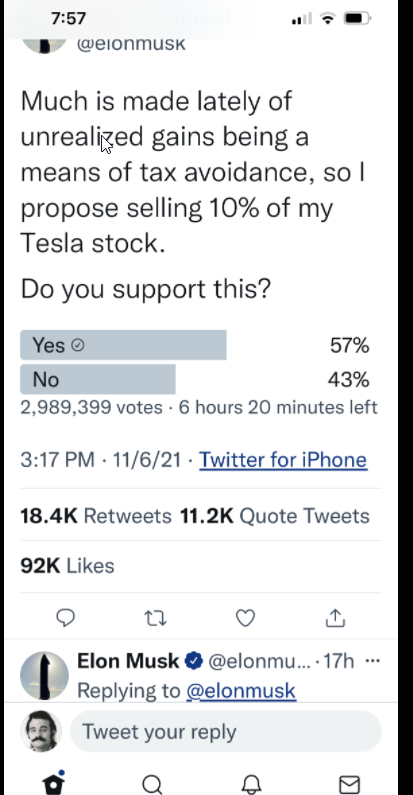The width and height of the screenshot is (413, 795).
Task: Tap the reply speech bubble icon
Action: click(x=65, y=618)
